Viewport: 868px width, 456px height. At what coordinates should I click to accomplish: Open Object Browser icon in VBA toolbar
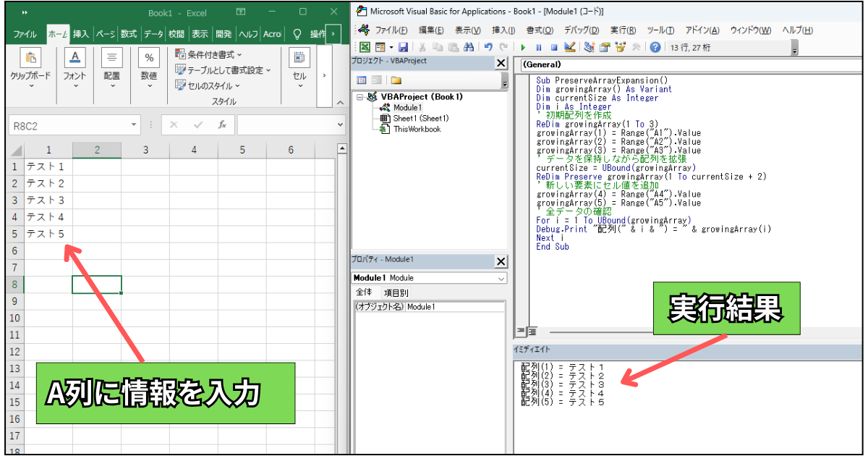(620, 47)
